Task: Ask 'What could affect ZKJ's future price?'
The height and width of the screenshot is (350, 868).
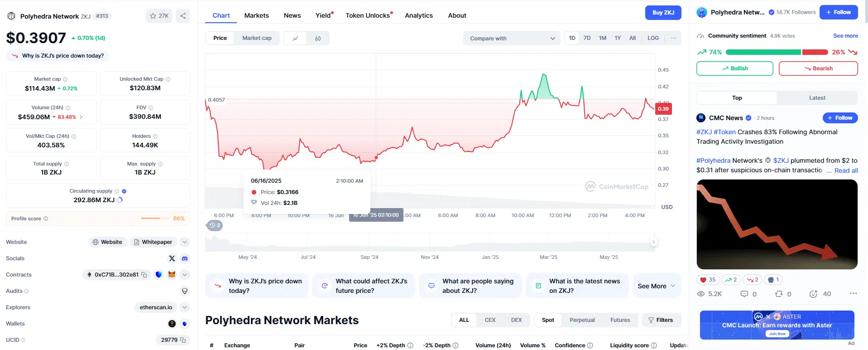Action: click(x=363, y=286)
